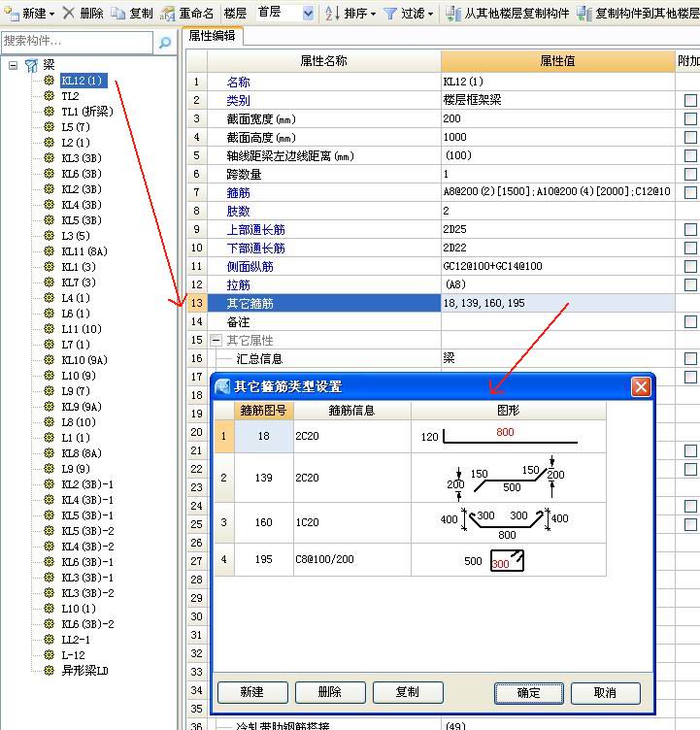Viewport: 700px width, 730px height.
Task: Open the 新建 dropdown arrow
Action: [x=51, y=15]
